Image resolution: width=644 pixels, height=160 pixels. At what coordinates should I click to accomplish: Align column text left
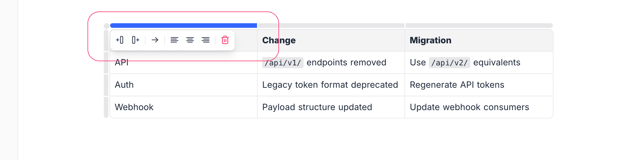(x=174, y=40)
